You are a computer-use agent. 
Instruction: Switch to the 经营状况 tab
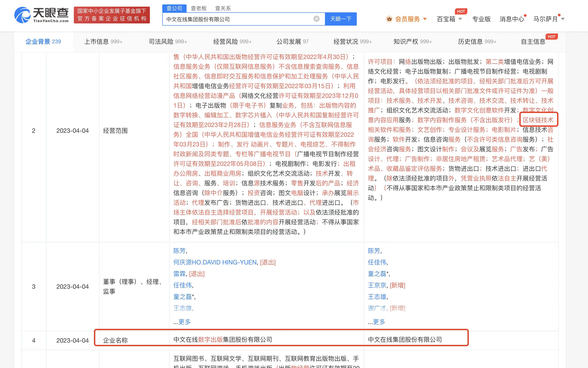[x=353, y=42]
